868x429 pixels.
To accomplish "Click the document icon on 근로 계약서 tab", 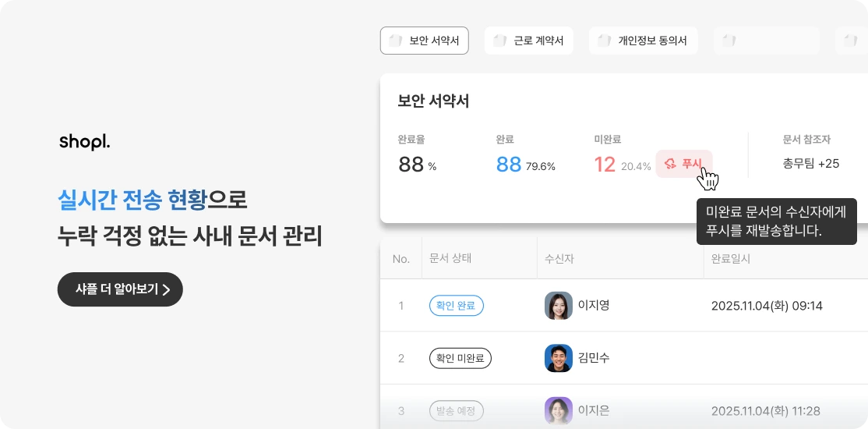I will (499, 41).
